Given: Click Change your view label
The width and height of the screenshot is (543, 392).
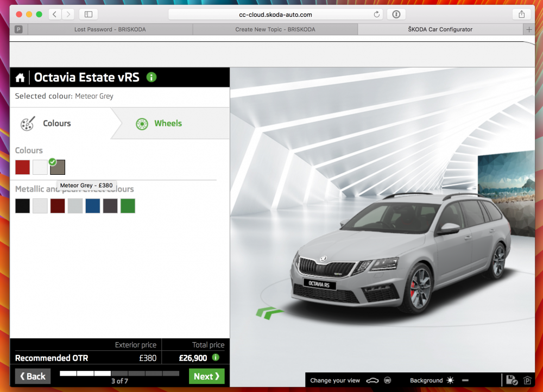Looking at the screenshot, I should coord(335,380).
